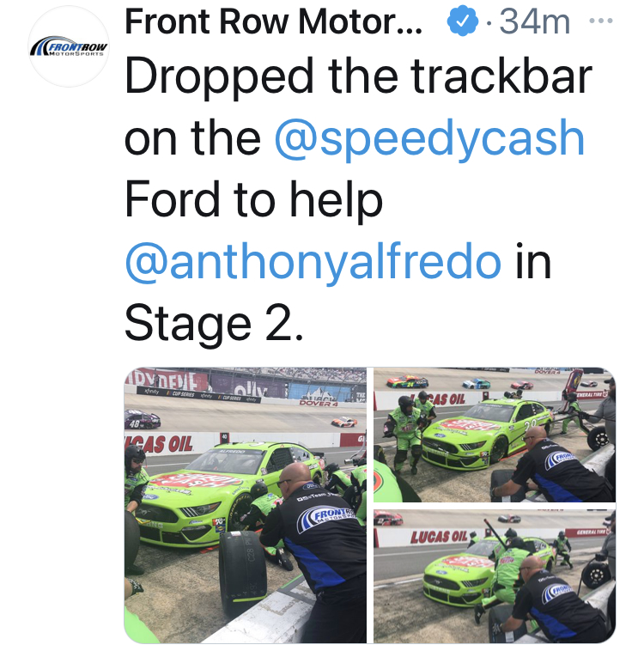Click the "Stage 2." text line

pos(215,324)
